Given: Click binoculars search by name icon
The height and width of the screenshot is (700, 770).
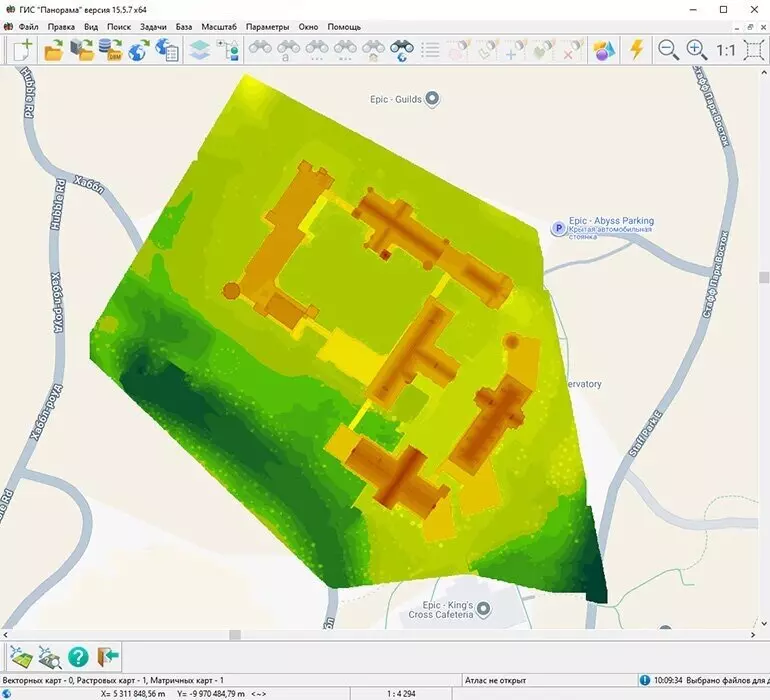Looking at the screenshot, I should (289, 50).
